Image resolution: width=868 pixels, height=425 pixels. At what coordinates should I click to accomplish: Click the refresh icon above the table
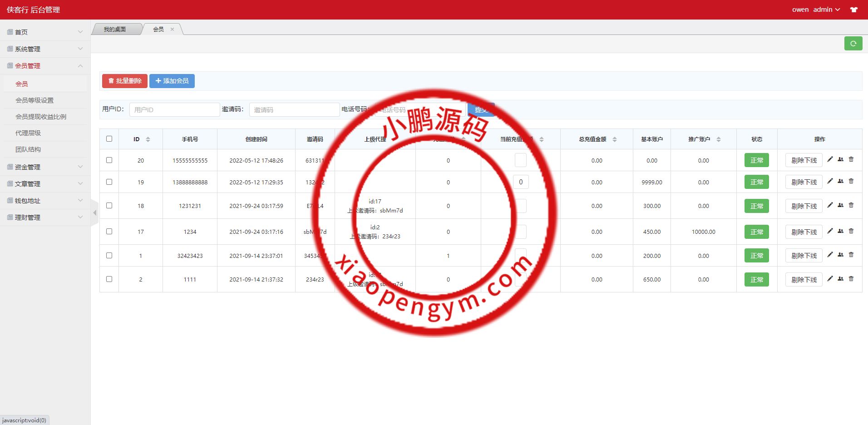pyautogui.click(x=853, y=43)
